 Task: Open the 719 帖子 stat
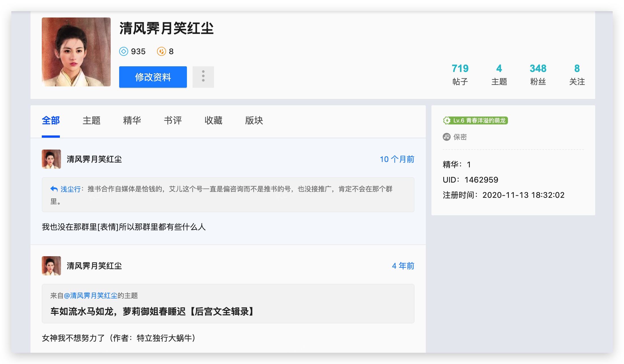[460, 74]
